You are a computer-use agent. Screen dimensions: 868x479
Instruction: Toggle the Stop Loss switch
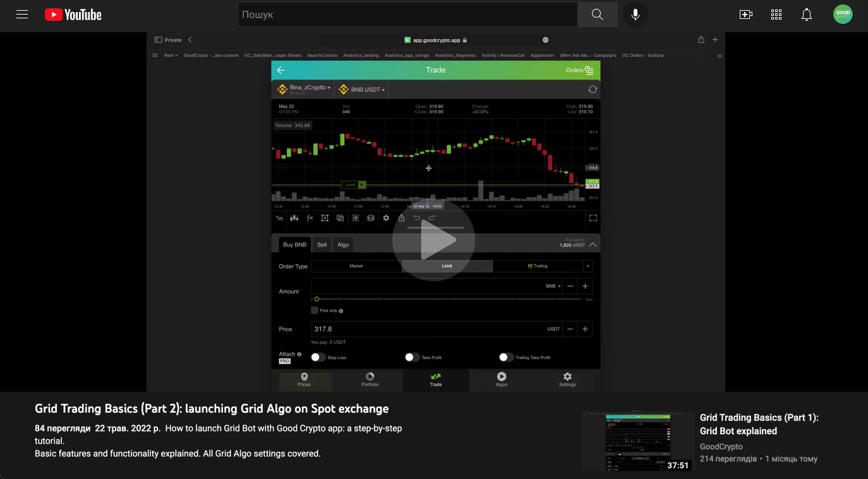tap(318, 357)
